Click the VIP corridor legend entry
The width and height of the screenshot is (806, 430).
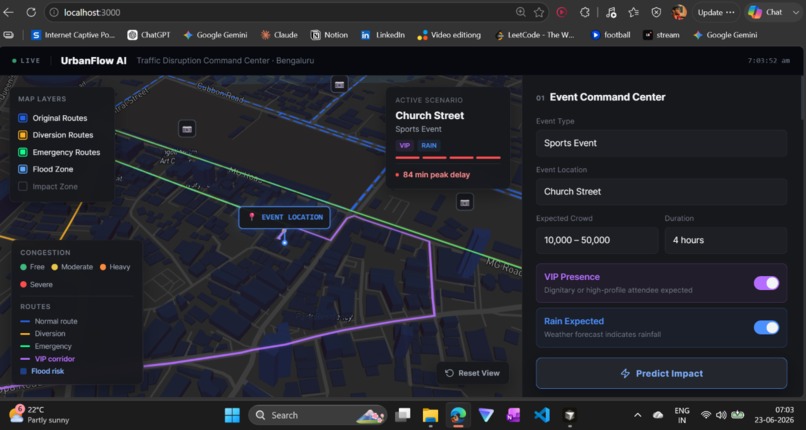coord(48,359)
